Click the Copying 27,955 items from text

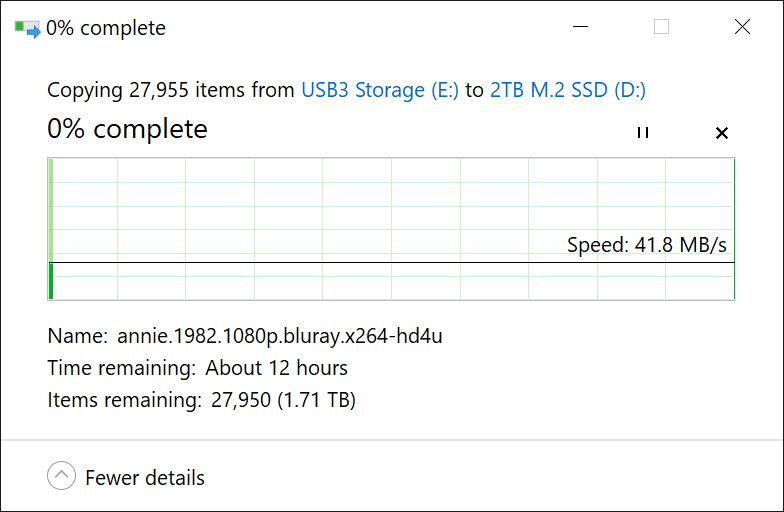172,90
